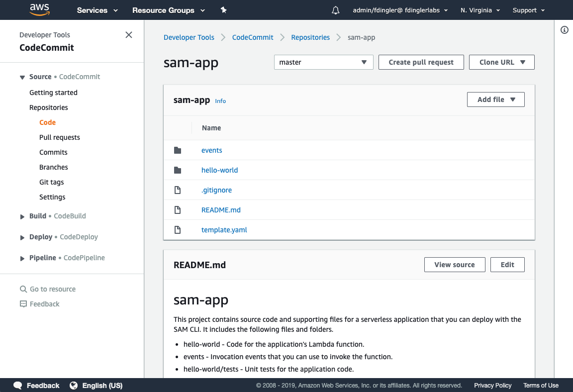573x392 pixels.
Task: Click the pin shortcuts icon in top bar
Action: click(224, 10)
